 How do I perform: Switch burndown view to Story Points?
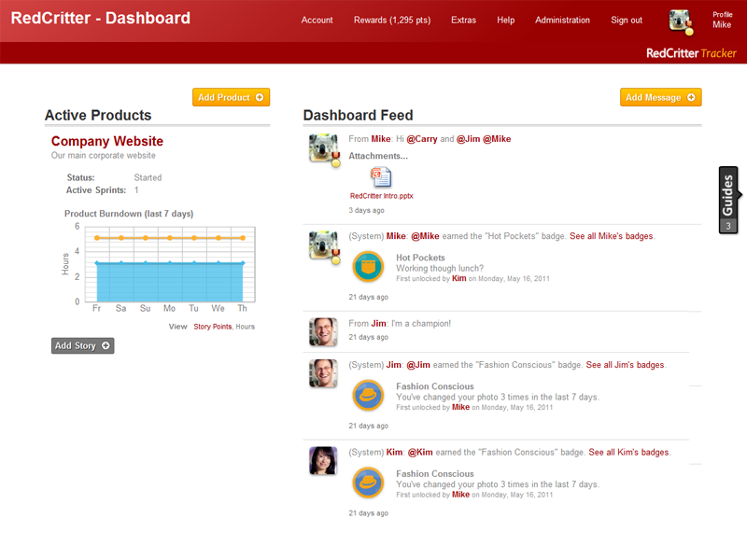(x=213, y=327)
